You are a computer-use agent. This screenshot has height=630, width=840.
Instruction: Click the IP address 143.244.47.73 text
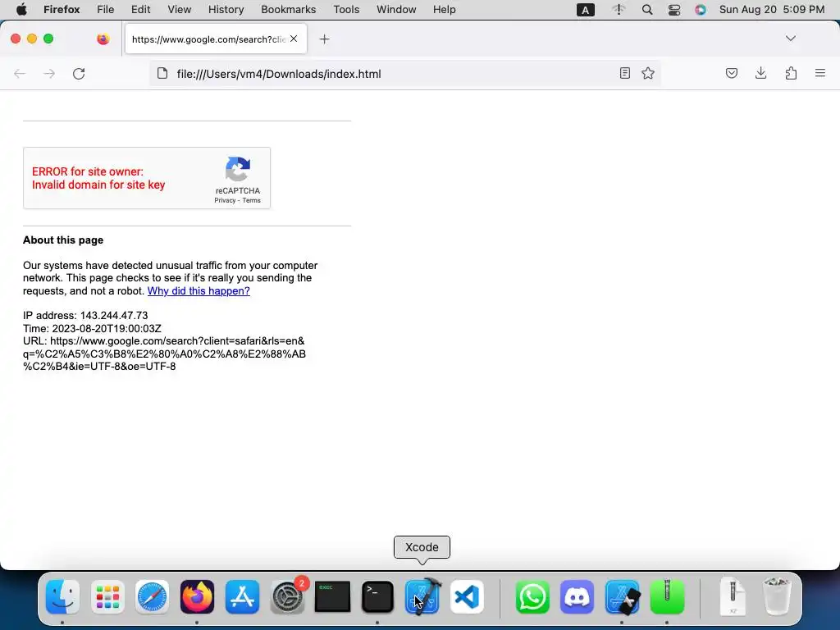point(85,316)
